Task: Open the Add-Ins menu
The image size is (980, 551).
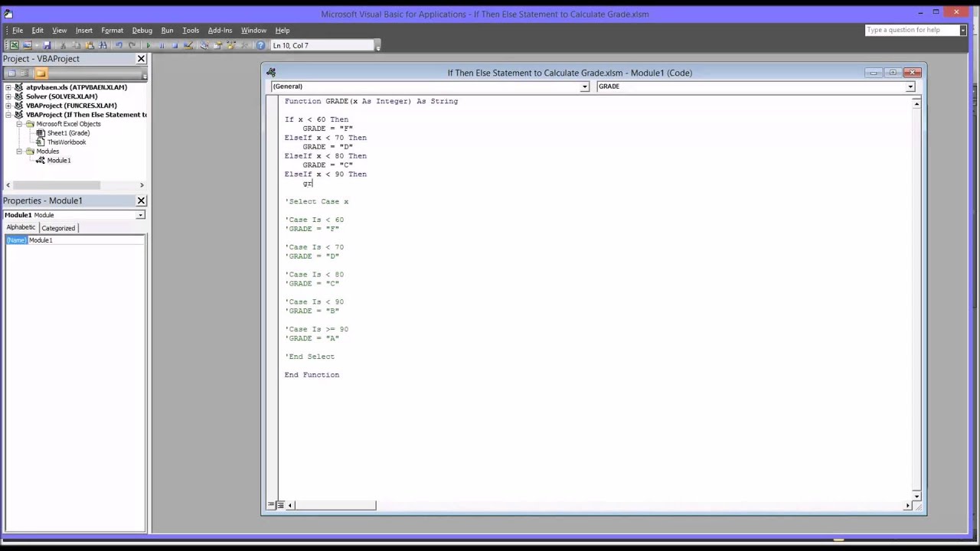Action: 220,31
